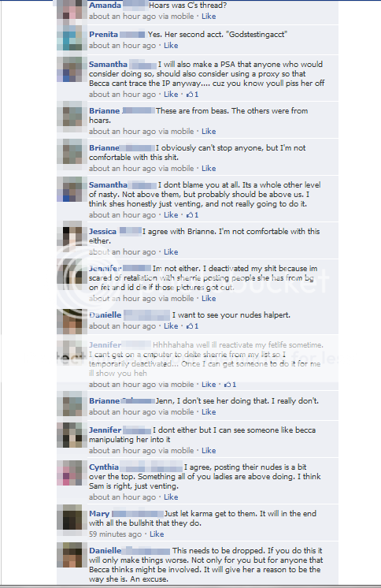Open Cynthia's avatar thumbnail

coord(69,473)
